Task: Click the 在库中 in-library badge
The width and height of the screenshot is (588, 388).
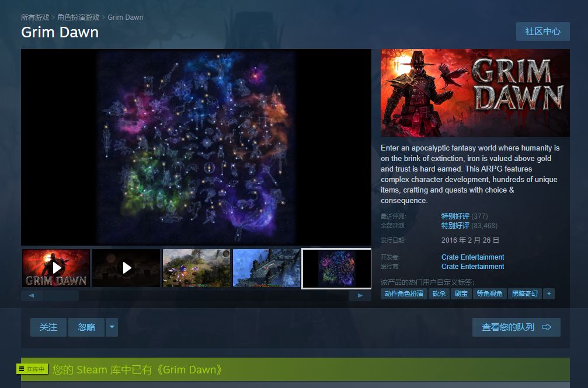Action: tap(32, 369)
